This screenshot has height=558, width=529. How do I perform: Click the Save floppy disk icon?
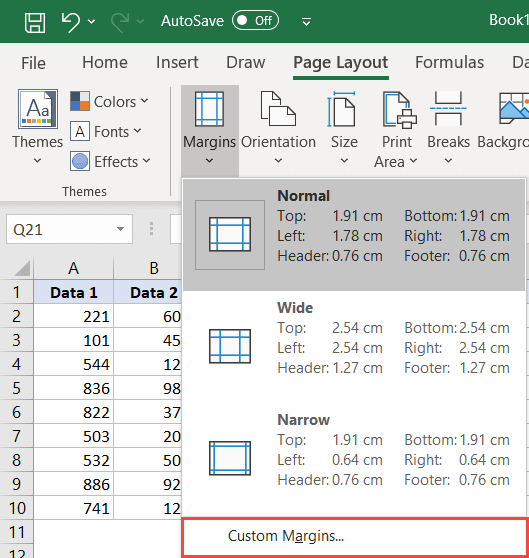35,22
